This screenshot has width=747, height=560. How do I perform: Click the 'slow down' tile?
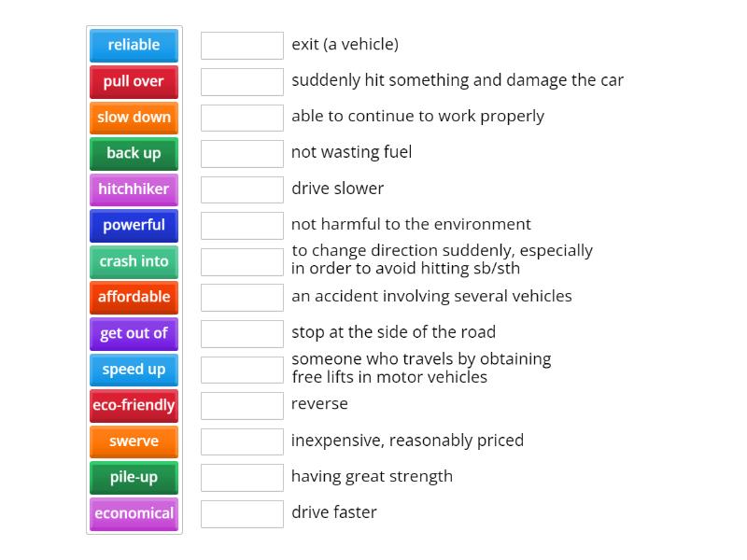pos(134,118)
